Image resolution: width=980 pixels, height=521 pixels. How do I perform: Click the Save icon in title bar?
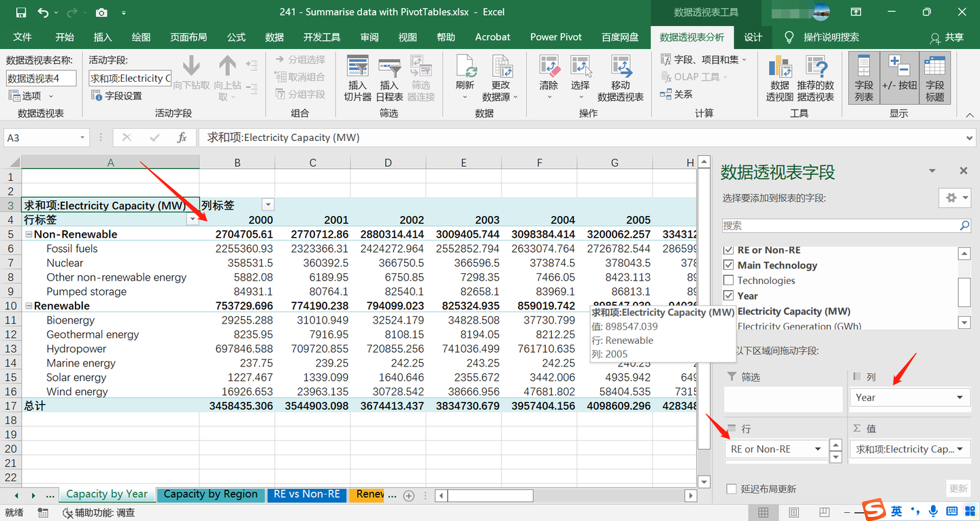pos(20,12)
